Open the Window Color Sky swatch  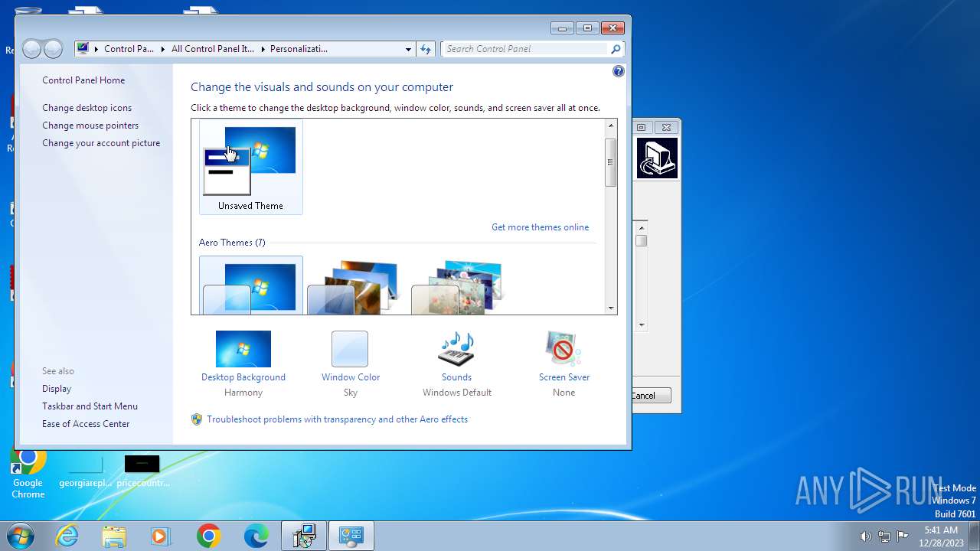350,349
